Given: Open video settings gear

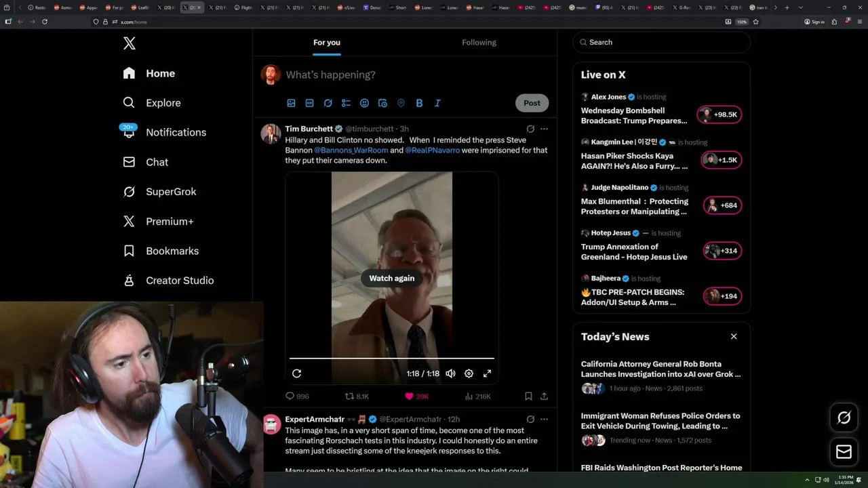Looking at the screenshot, I should [469, 373].
